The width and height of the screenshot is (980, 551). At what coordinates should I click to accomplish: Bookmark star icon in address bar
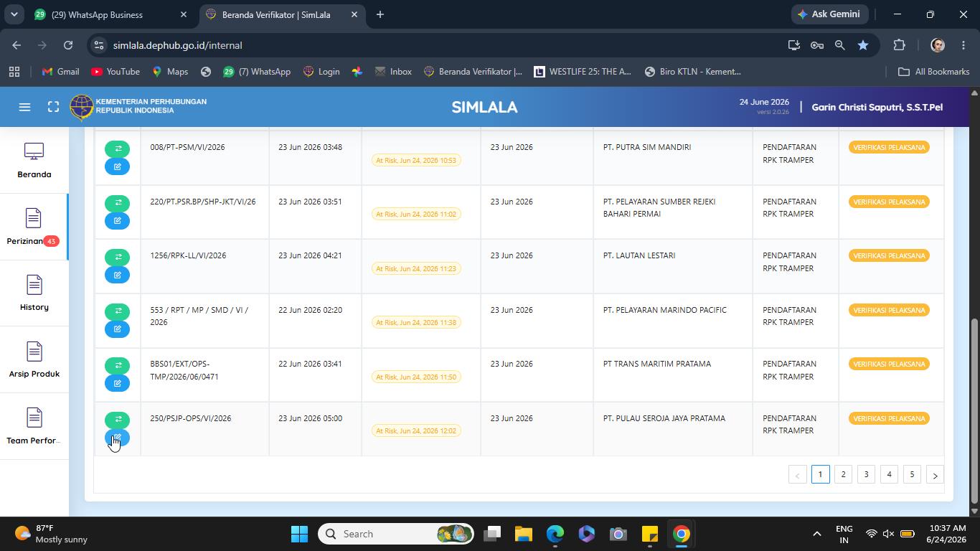(x=863, y=45)
